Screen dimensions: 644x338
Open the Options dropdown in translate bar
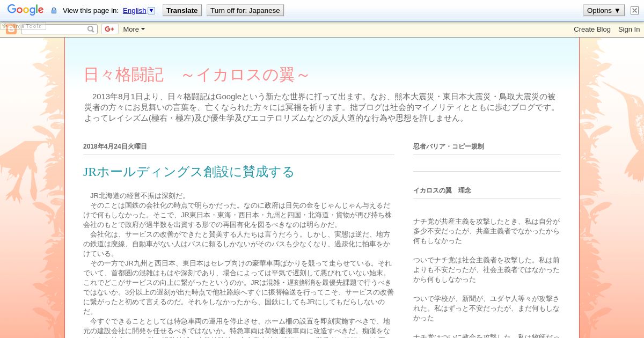(604, 10)
